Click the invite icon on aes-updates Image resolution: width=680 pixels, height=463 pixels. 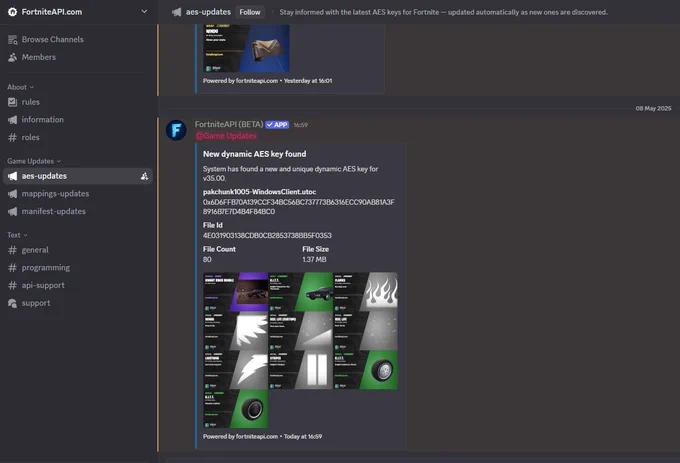[144, 176]
